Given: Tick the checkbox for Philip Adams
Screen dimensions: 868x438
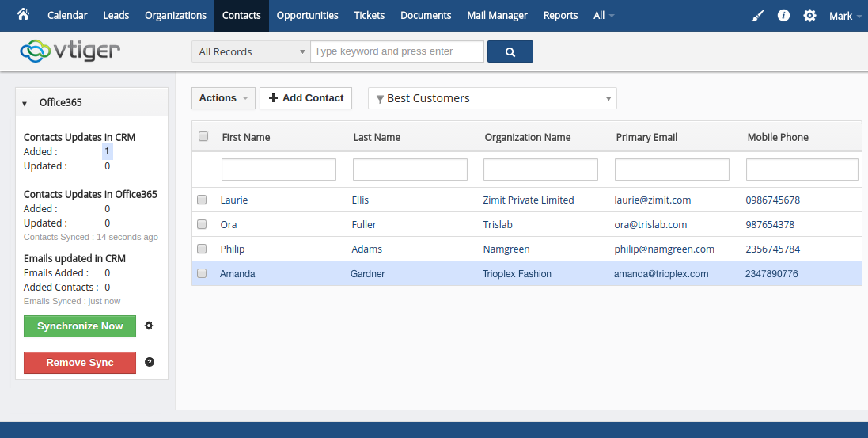Looking at the screenshot, I should 202,249.
